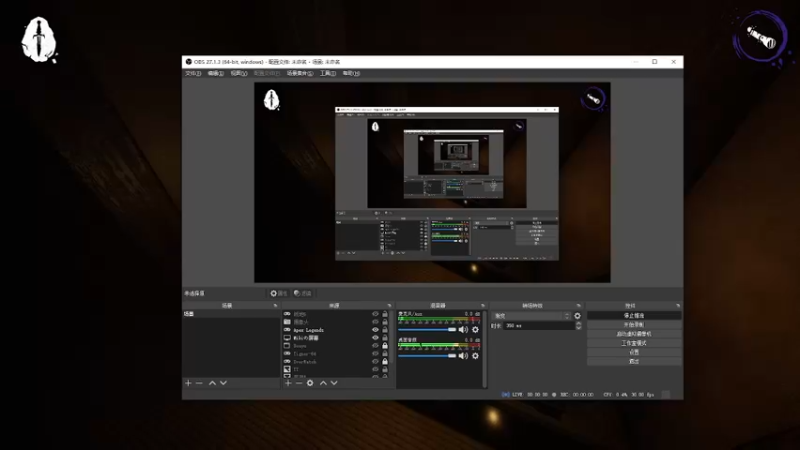Viewport: 800px width, 450px height.
Task: Open transition properties gear beside 渐变
Action: [578, 316]
